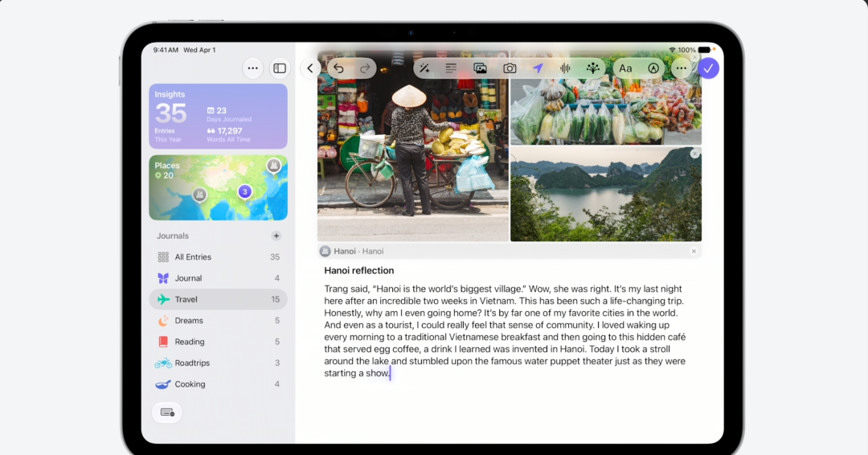Add a new journal with plus button
Viewport: 868px width, 455px height.
pyautogui.click(x=276, y=236)
